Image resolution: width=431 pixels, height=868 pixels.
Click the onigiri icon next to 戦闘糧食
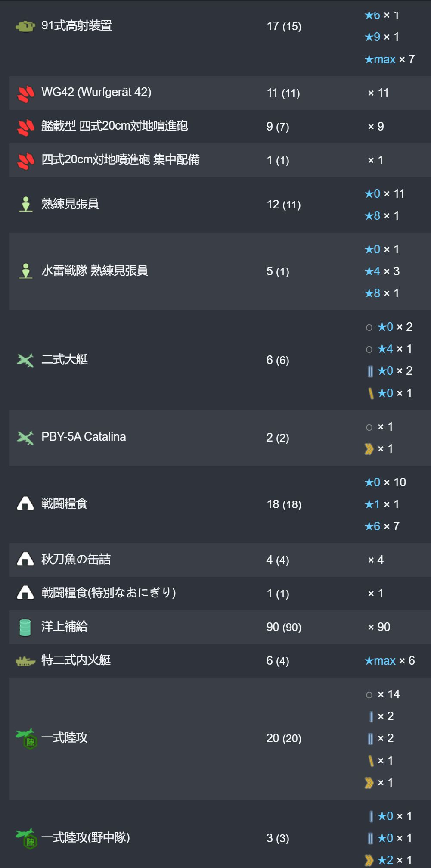pos(25,503)
